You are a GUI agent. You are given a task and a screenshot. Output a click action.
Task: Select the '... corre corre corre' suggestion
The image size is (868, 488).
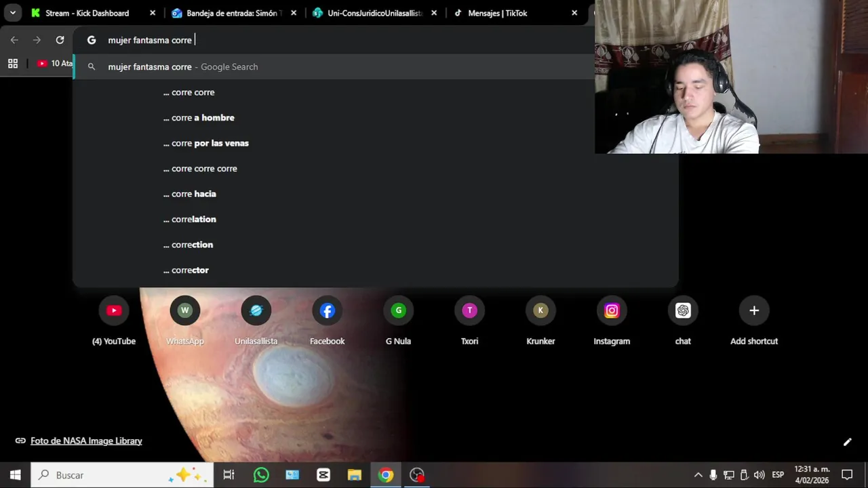(x=376, y=168)
